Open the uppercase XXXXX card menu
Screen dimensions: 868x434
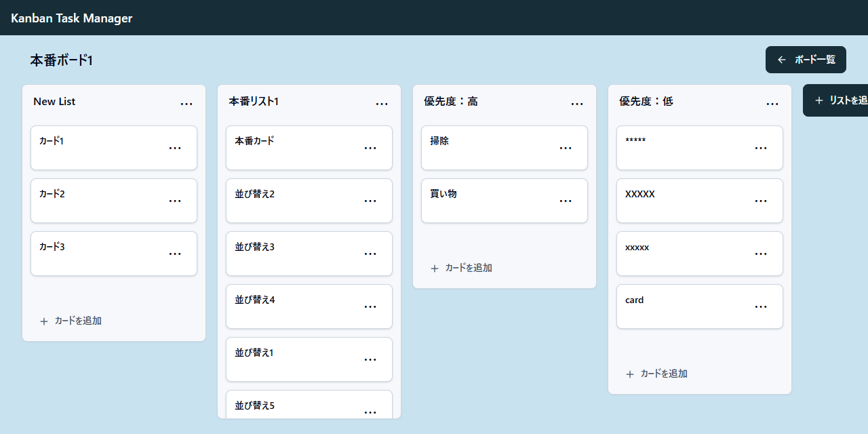[x=761, y=201]
